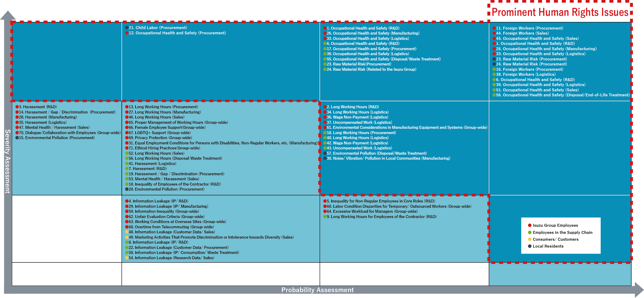Click yellow dot beside Consumers/Customers legend
This screenshot has height=298, width=644.
530,239
